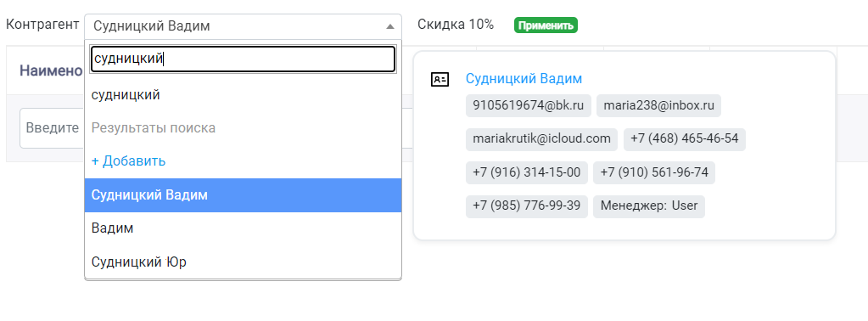Viewport: 868px width, 321px height.
Task: Click the +7 (985) 776-99-39 phone tag
Action: [526, 206]
